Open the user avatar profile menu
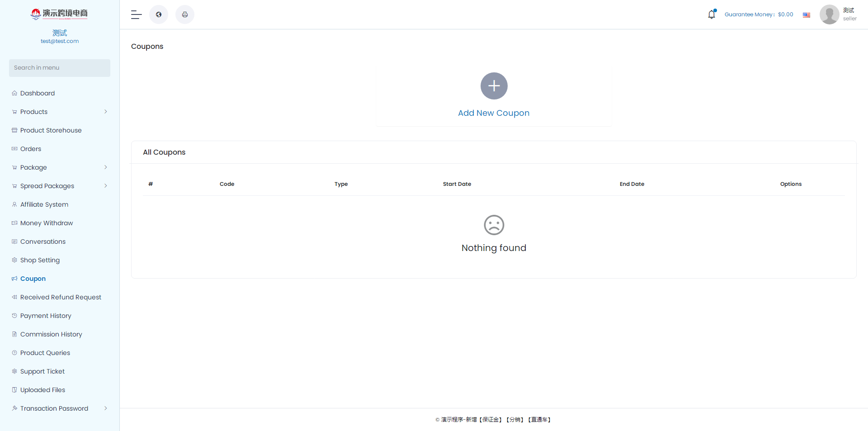The image size is (868, 431). click(830, 14)
